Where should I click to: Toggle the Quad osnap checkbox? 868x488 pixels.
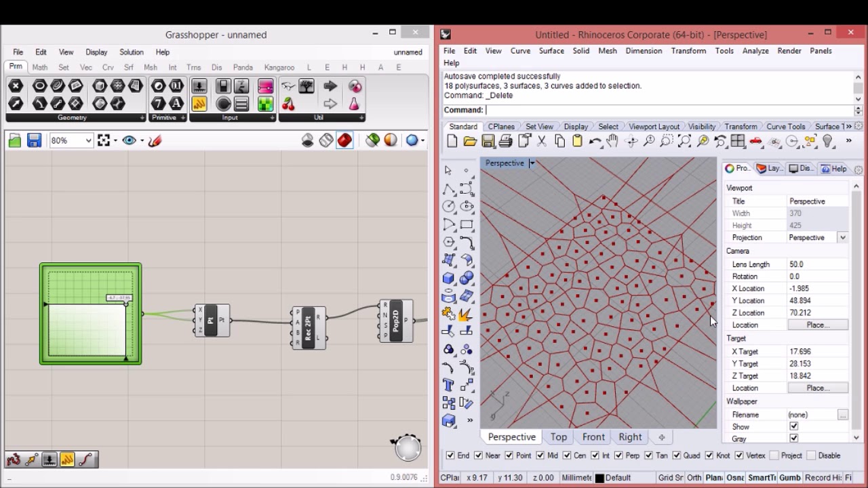click(x=676, y=455)
